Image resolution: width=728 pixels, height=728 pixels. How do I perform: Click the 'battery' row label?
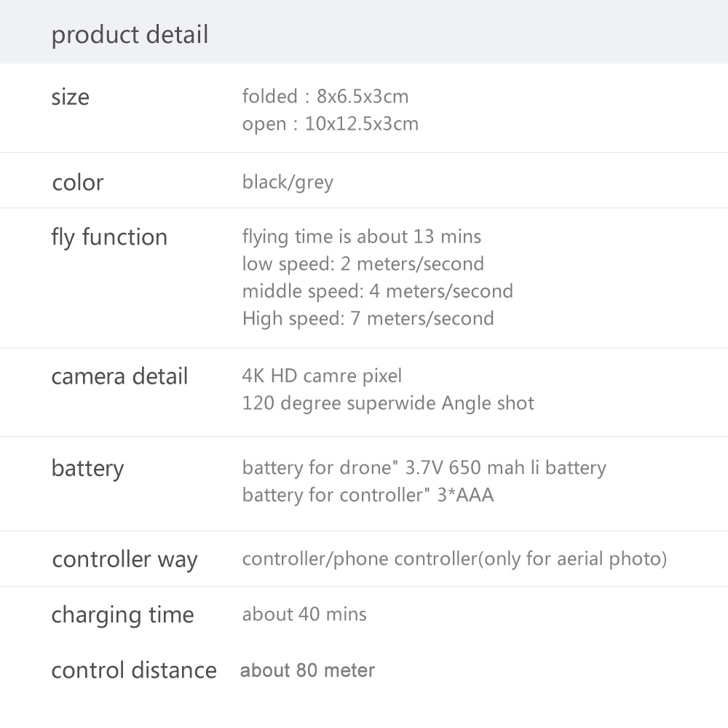point(87,468)
